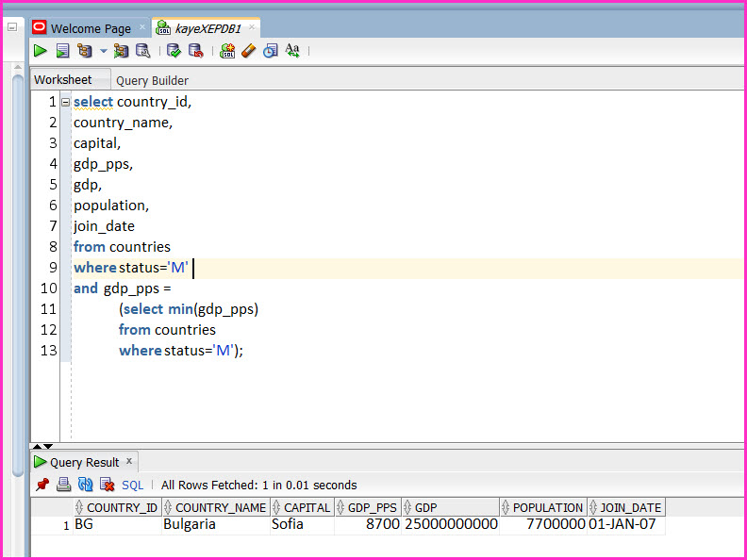Screen dimensions: 747x560
Task: Select the Sofia cell in results
Action: [x=303, y=524]
